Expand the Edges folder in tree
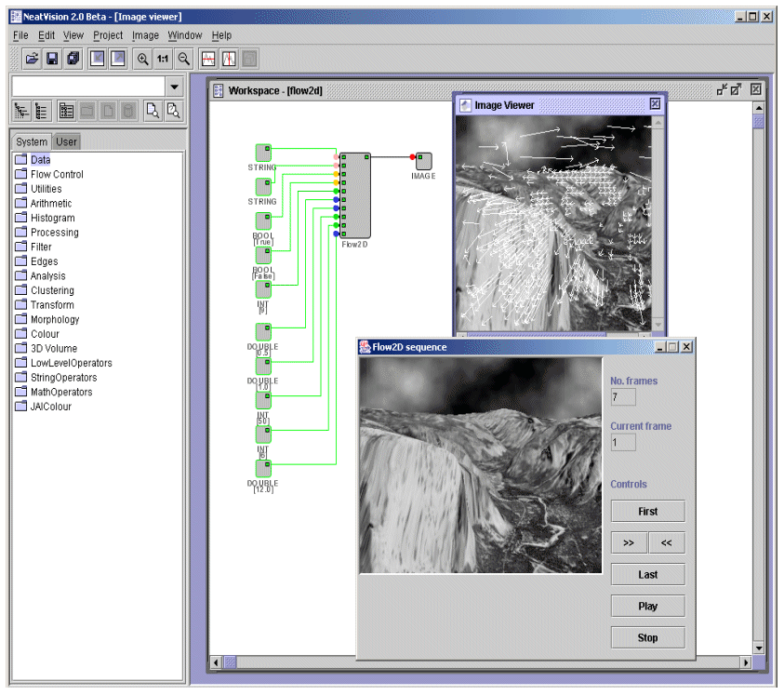This screenshot has width=784, height=695. tap(44, 261)
